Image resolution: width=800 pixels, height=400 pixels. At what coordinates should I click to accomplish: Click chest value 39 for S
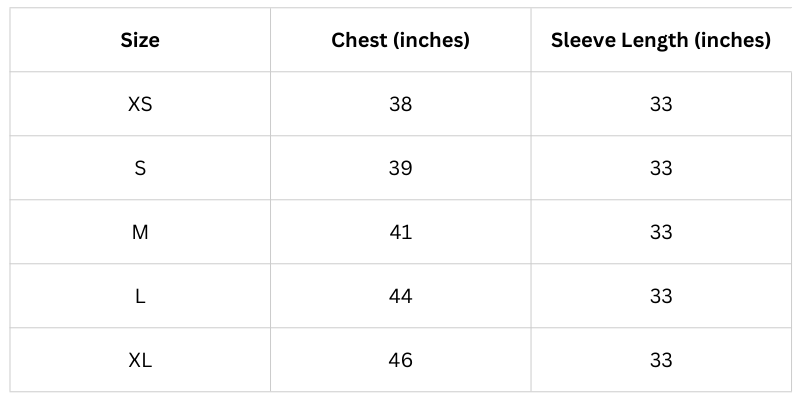pyautogui.click(x=401, y=168)
